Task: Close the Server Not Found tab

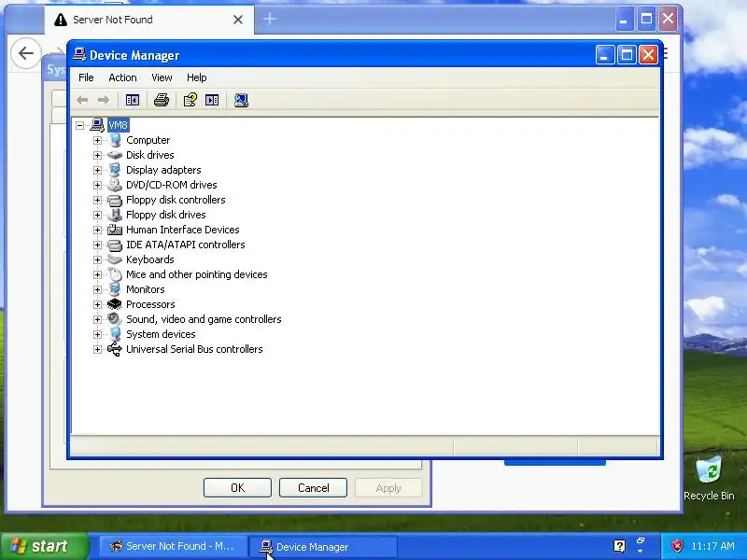Action: (238, 20)
